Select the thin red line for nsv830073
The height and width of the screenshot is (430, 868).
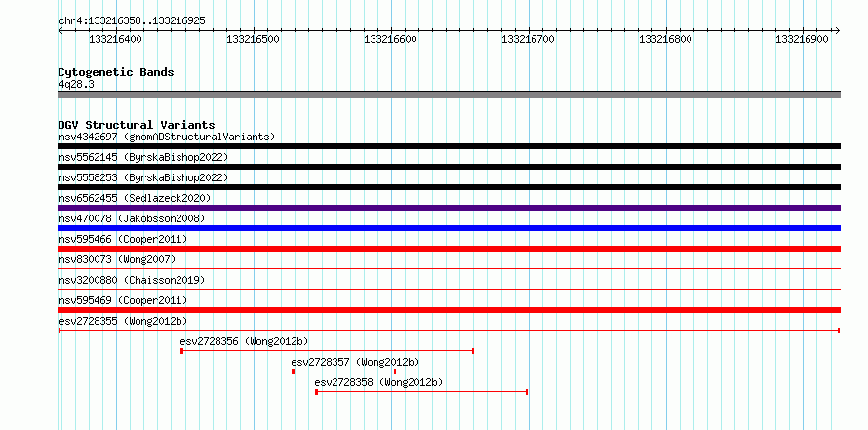coord(449,269)
